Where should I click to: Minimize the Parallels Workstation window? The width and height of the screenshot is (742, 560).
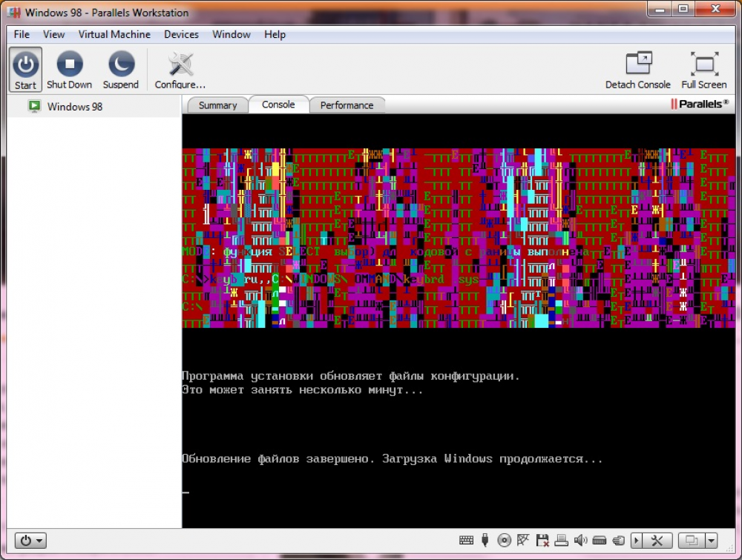coord(660,9)
